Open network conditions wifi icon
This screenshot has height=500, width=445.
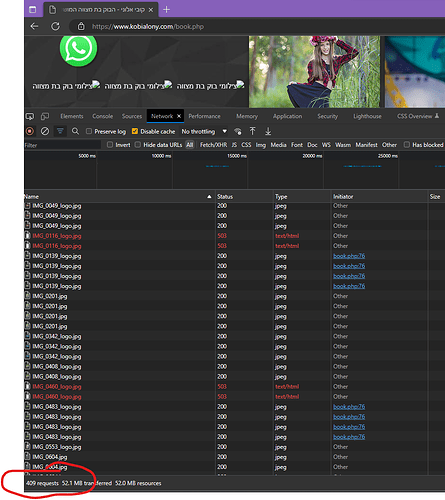238,131
